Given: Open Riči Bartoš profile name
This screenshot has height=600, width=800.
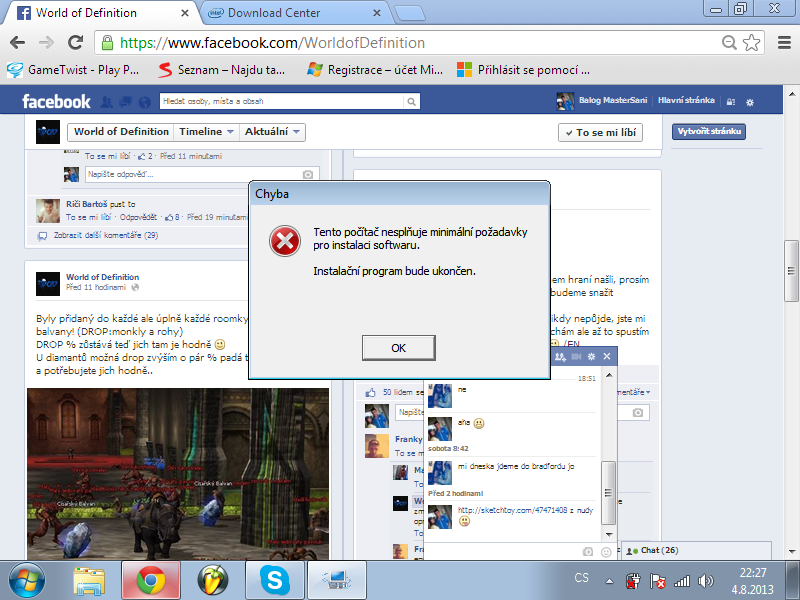Looking at the screenshot, I should click(x=87, y=204).
